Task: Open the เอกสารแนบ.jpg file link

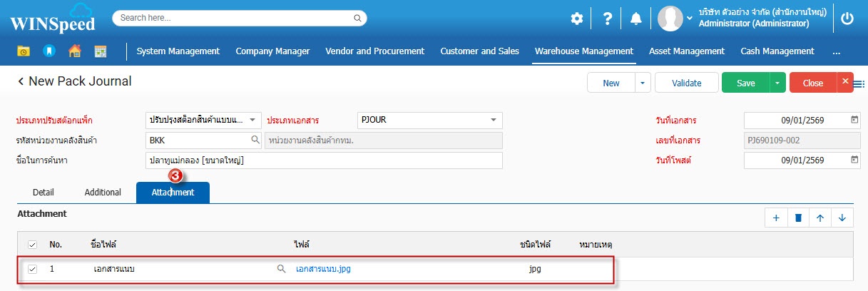Action: click(x=323, y=269)
